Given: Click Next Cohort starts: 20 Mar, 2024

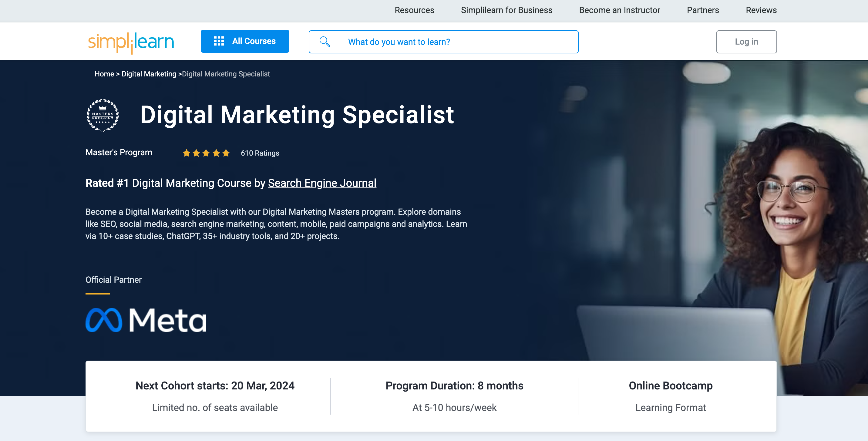Looking at the screenshot, I should (215, 385).
